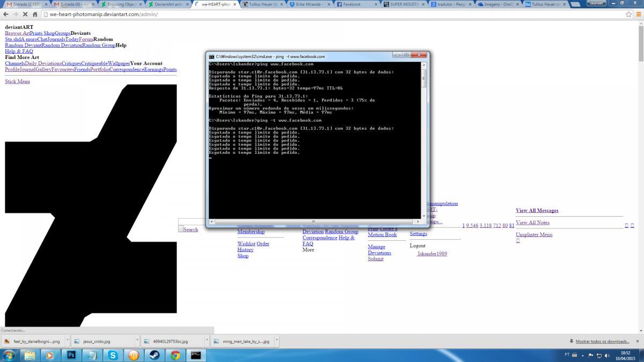Click cmd horizontal scrollbar right arrow

tap(418, 221)
